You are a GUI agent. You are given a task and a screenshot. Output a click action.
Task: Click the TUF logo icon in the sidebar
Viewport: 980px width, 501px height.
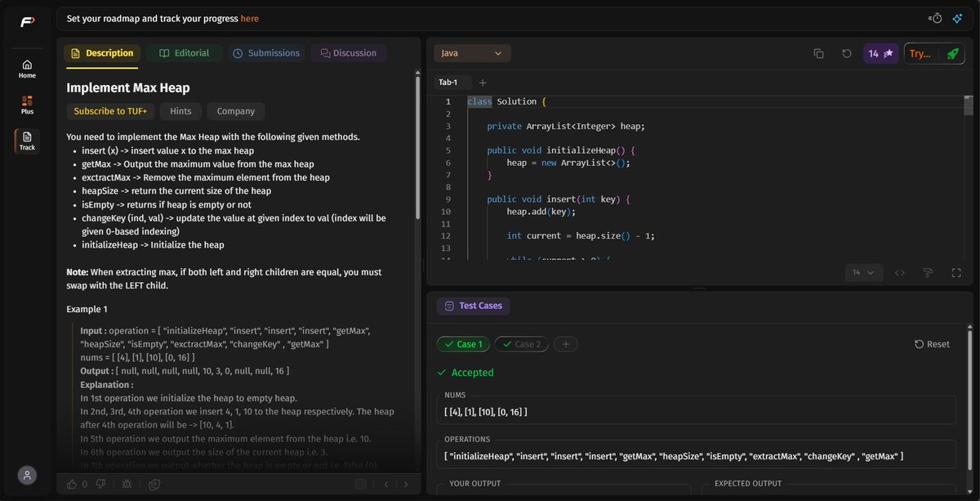pos(27,22)
